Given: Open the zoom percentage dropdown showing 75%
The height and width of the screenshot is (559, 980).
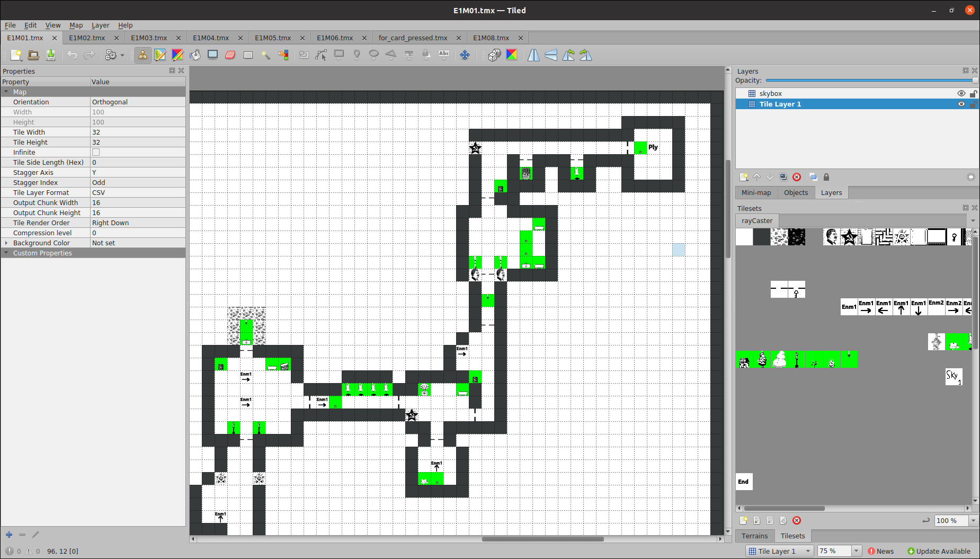Looking at the screenshot, I should [x=855, y=551].
